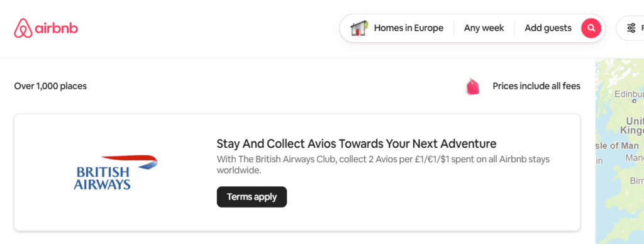
Task: Click the Terms apply button
Action: (252, 197)
